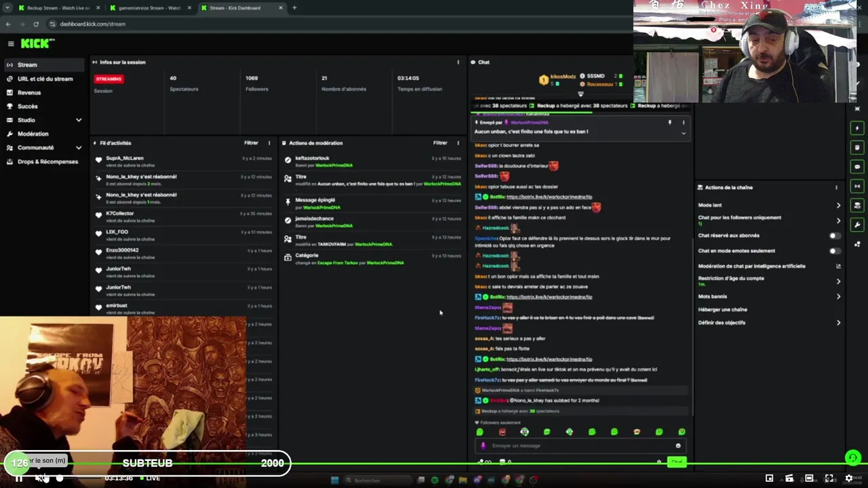Image resolution: width=868 pixels, height=488 pixels.
Task: Toggle theater mode in video player
Action: 809,479
